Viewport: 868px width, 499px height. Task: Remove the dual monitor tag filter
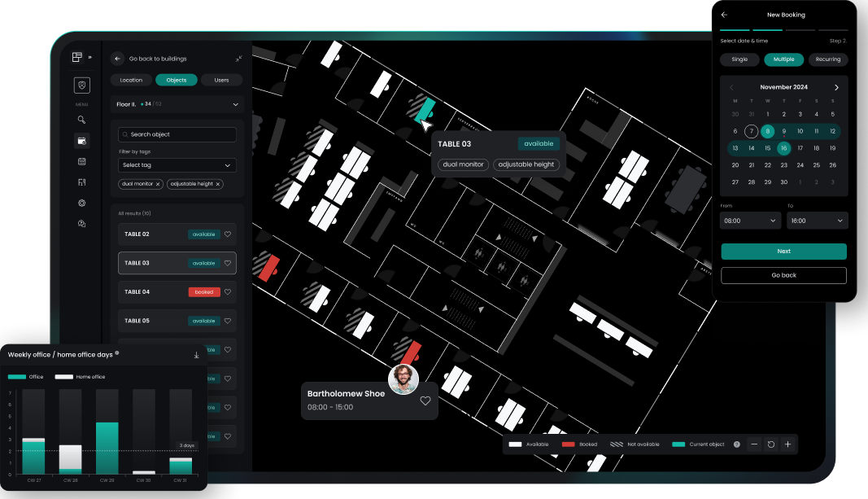point(158,184)
